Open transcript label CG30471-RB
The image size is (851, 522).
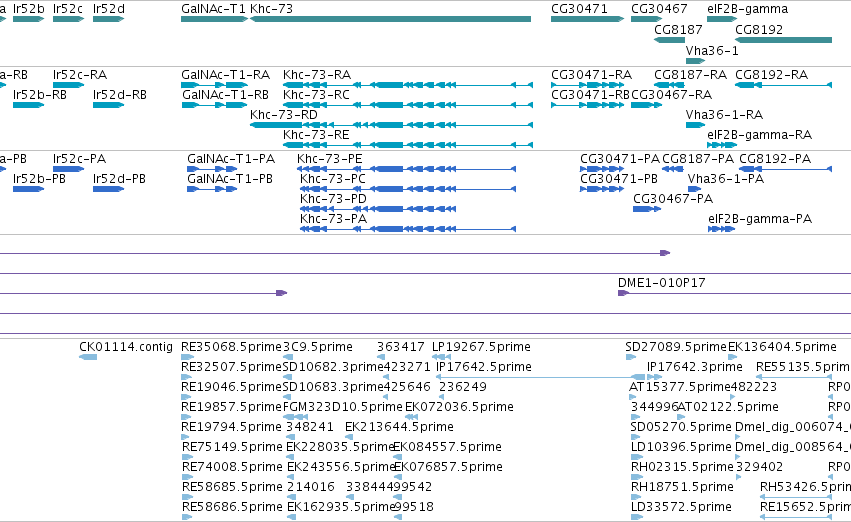click(x=590, y=94)
